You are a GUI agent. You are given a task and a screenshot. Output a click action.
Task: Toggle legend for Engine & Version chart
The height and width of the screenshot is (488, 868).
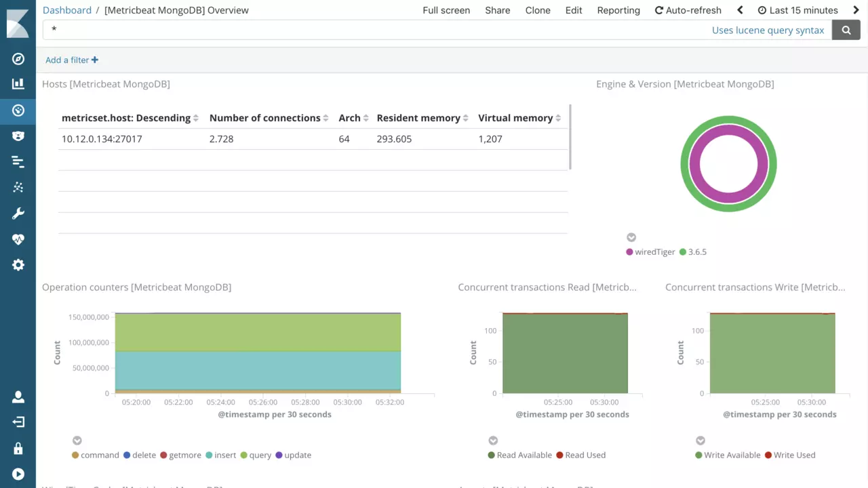(631, 237)
